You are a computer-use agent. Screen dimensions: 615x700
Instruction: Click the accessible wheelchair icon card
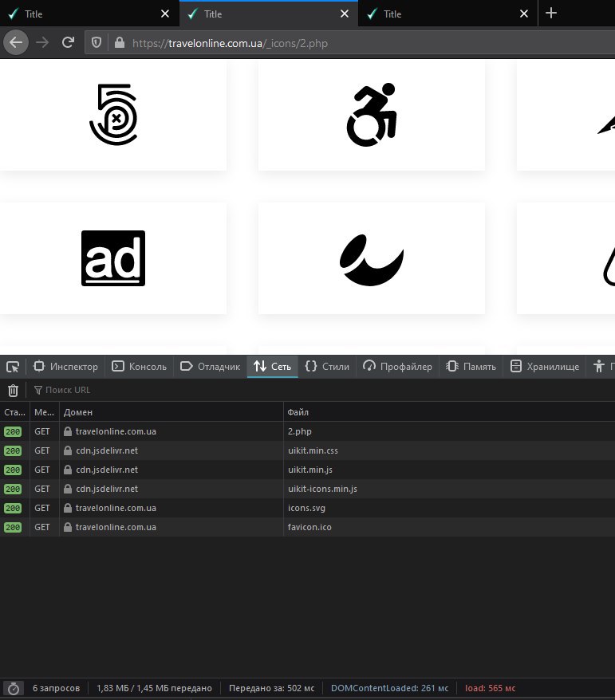click(x=372, y=115)
